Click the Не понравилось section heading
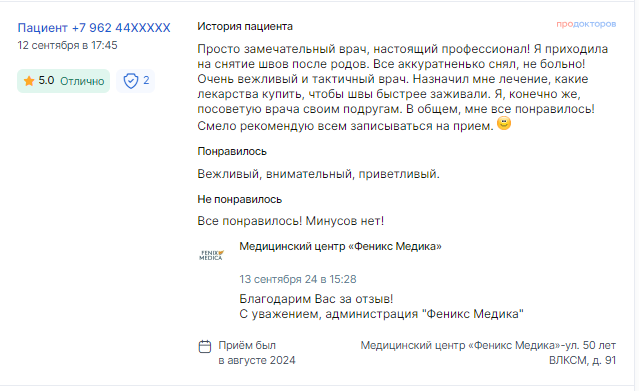The height and width of the screenshot is (391, 639). click(240, 199)
